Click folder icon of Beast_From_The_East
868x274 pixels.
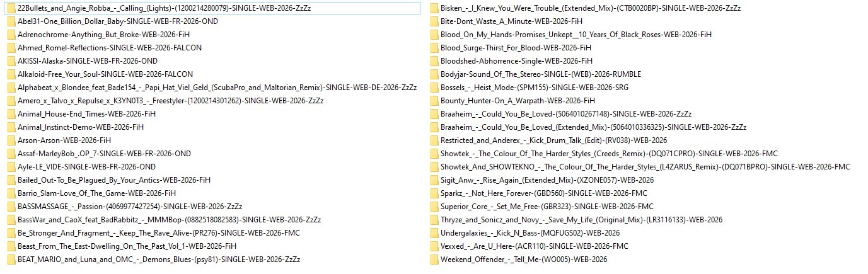click(x=11, y=246)
